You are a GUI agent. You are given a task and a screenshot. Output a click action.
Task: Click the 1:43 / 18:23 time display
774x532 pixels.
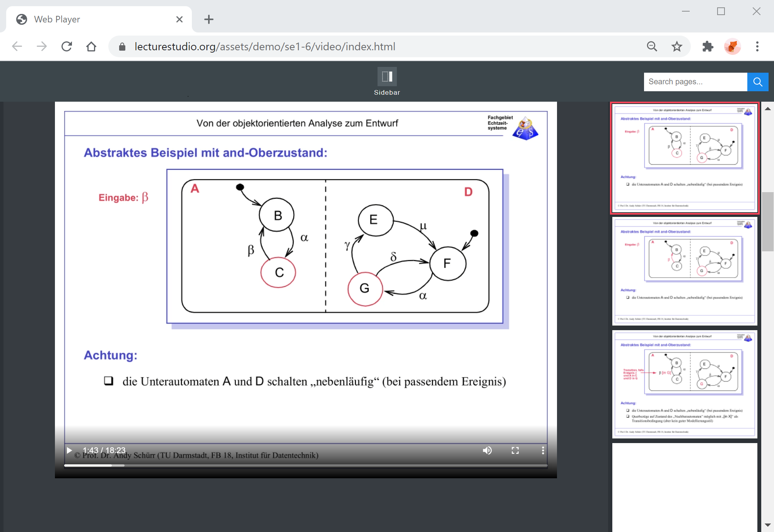[x=104, y=450]
